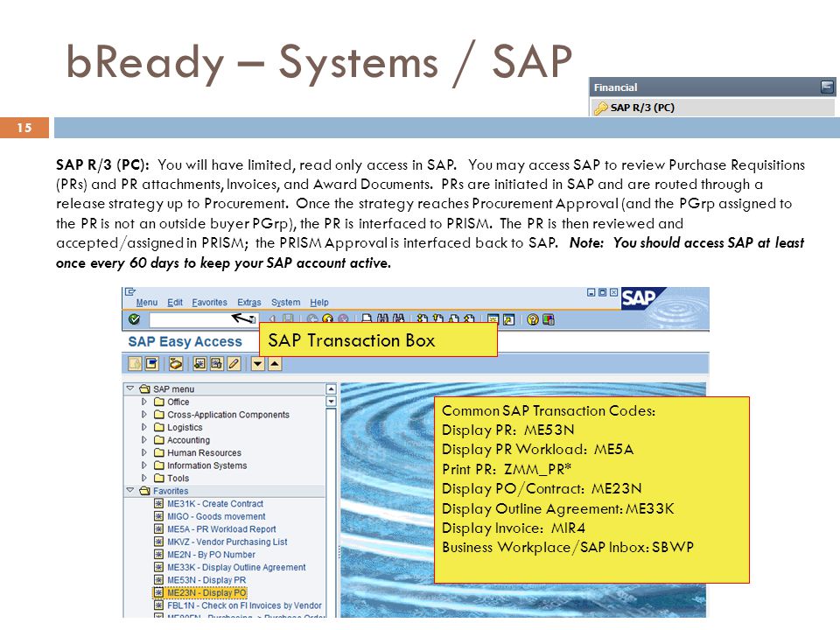Click the Print icon in SAP toolbar

coord(367,319)
